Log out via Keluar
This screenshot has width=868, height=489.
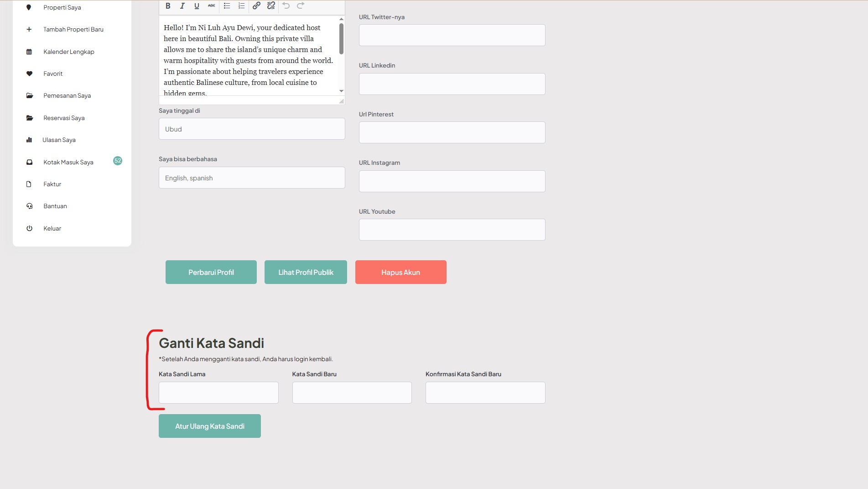click(x=52, y=228)
